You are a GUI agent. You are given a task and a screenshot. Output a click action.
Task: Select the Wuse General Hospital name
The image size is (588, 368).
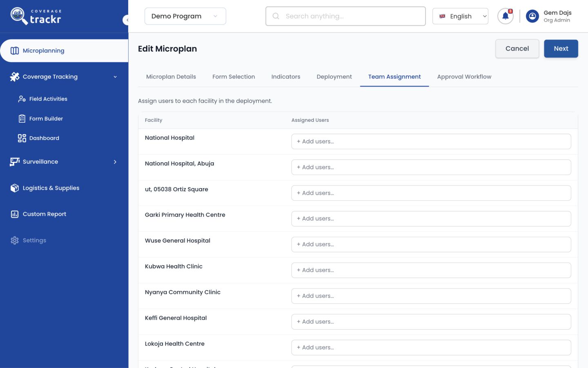tap(178, 241)
